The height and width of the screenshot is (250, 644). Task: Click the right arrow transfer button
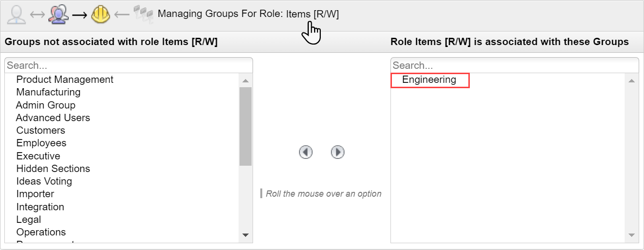337,152
